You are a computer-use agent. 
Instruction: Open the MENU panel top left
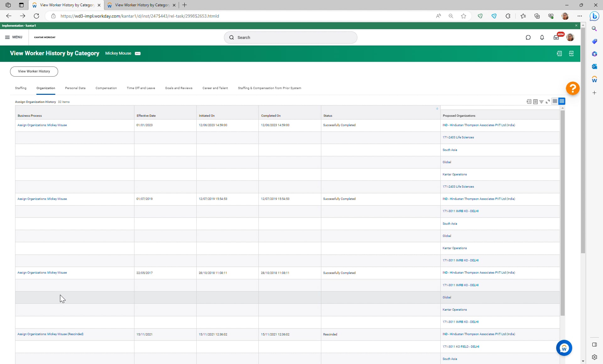pyautogui.click(x=14, y=37)
